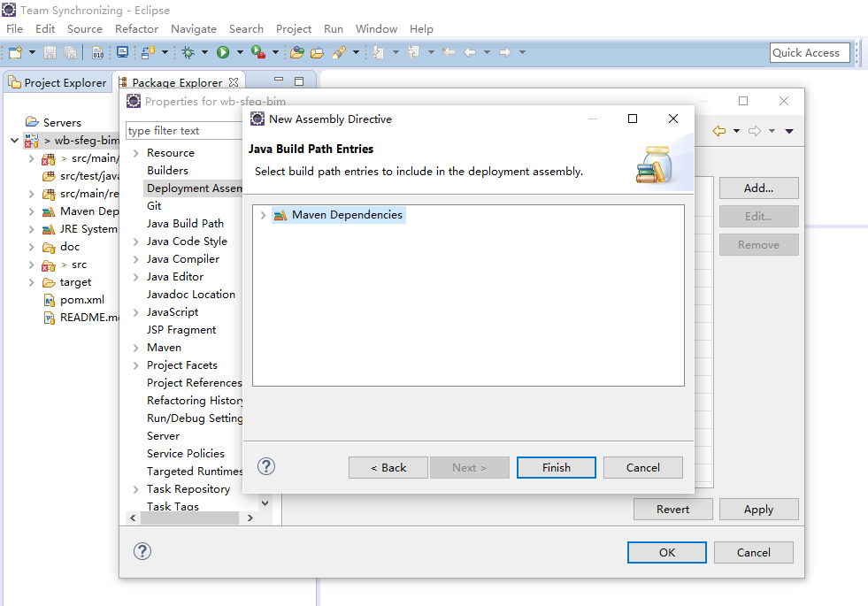Click the Open Type folder icon

click(x=297, y=52)
